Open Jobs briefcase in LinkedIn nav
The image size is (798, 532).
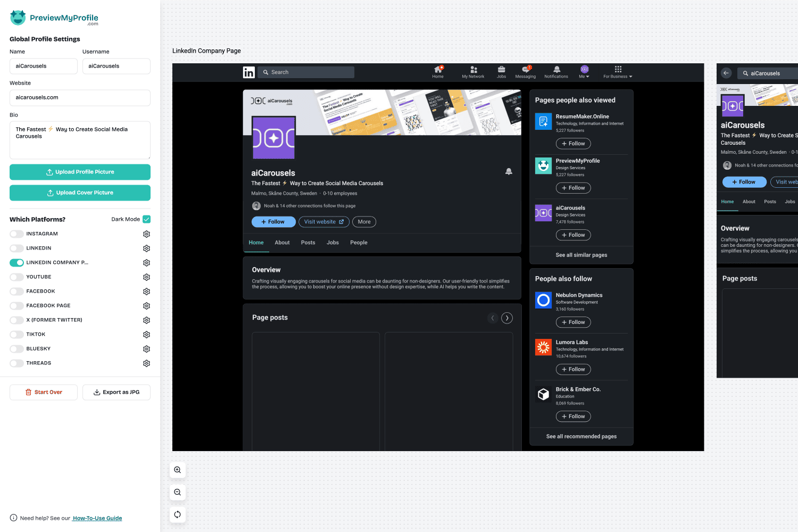click(501, 72)
